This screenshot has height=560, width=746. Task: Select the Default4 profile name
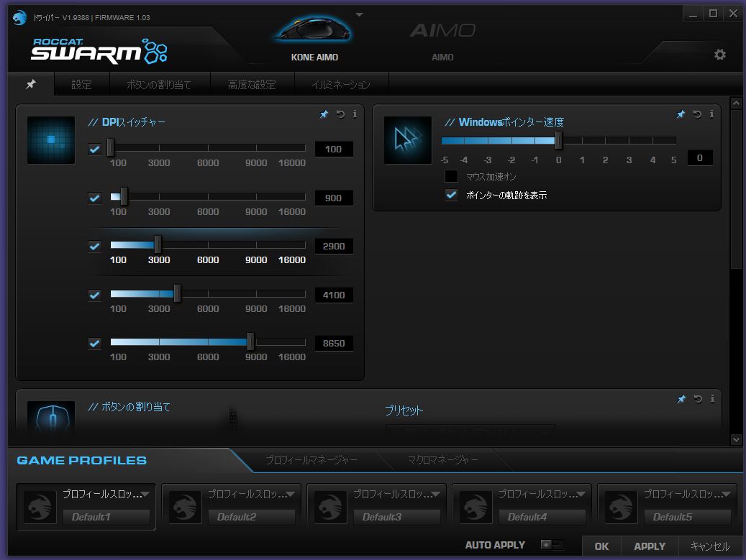542,517
